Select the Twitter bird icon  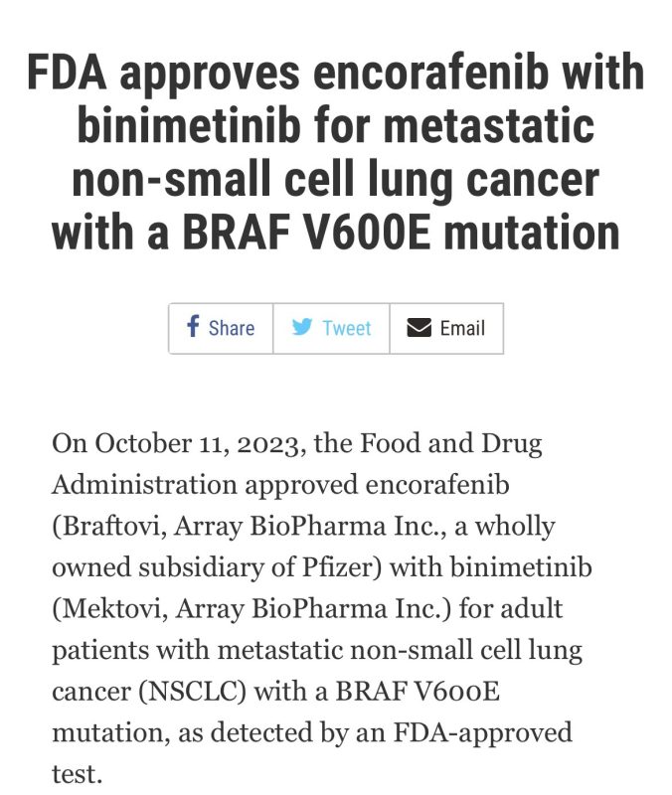(x=304, y=328)
